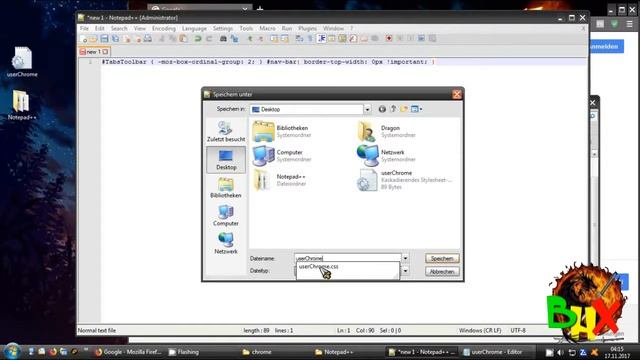Click the Zoom In toolbar icon
Screen dimensions: 640x360
pyautogui.click(x=250, y=39)
